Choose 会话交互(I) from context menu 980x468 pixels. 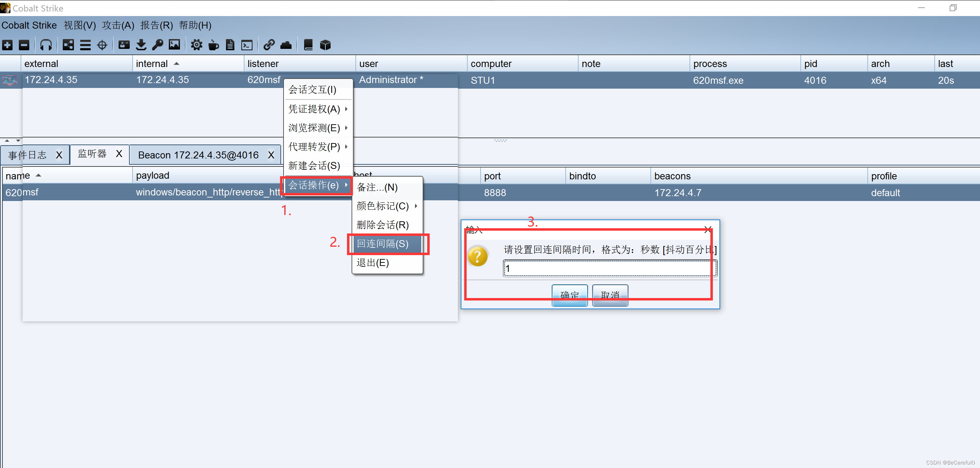(x=318, y=89)
